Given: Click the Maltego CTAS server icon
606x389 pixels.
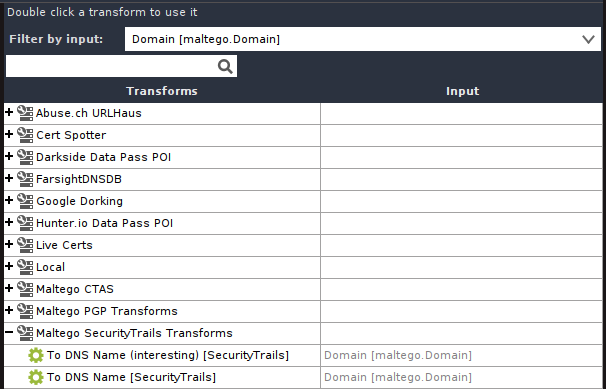Looking at the screenshot, I should point(25,289).
